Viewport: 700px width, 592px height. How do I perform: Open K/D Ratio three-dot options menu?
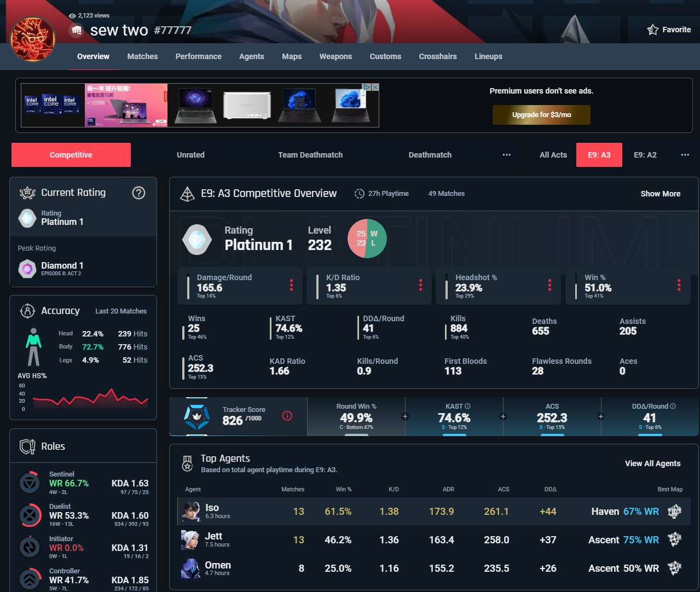click(420, 285)
